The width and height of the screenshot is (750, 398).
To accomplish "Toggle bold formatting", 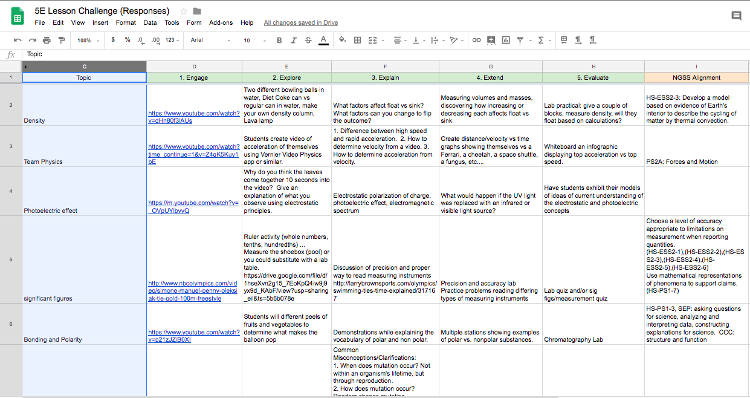I will click(279, 41).
